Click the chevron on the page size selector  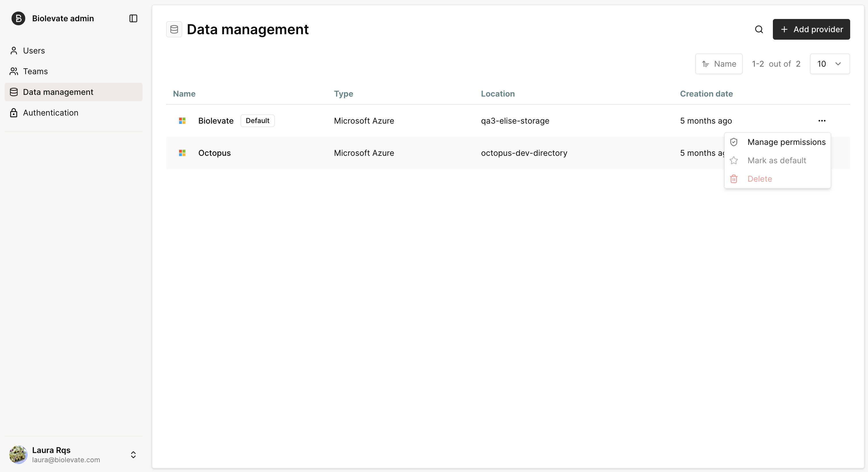pyautogui.click(x=838, y=64)
